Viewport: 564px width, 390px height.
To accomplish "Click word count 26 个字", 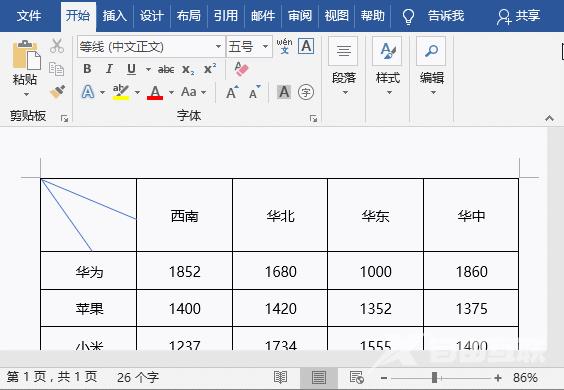I will 138,377.
